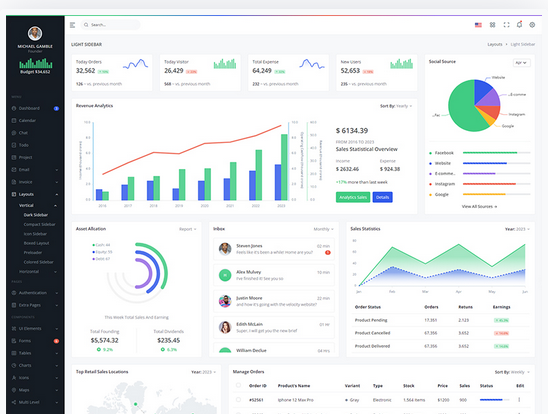
Task: Open Year 2023 dropdown in Sales Statistics
Action: pyautogui.click(x=517, y=229)
